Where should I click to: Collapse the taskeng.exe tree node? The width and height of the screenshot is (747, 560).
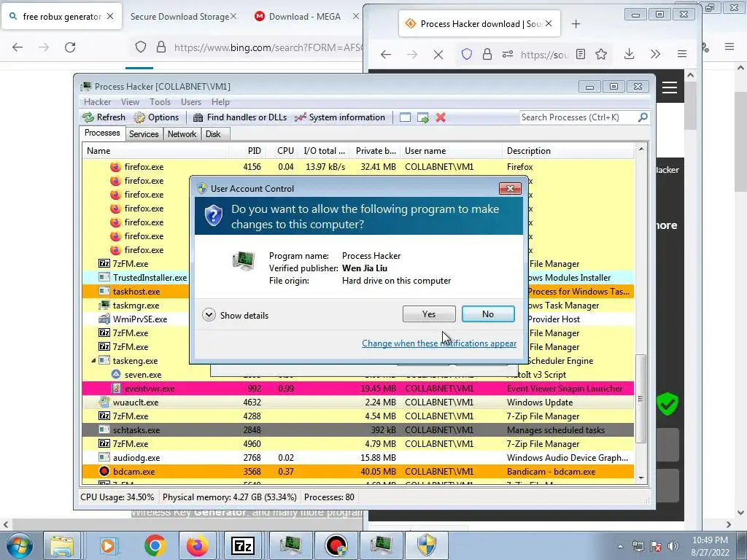pyautogui.click(x=93, y=360)
